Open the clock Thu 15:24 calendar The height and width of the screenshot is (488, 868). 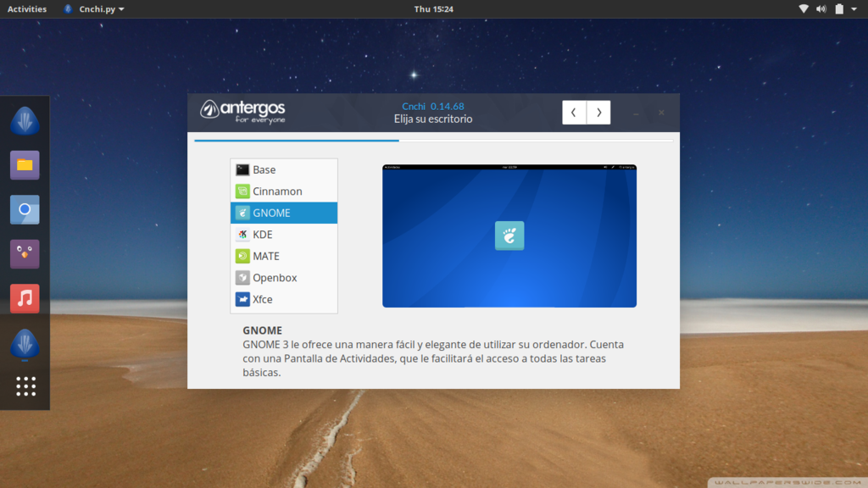coord(433,8)
